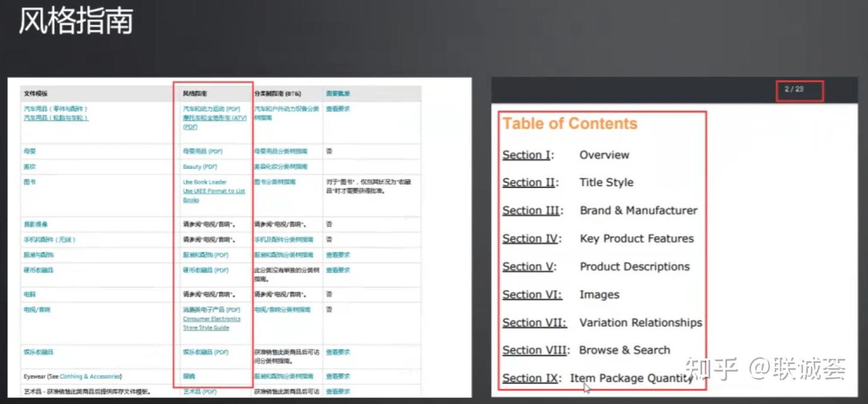The image size is (868, 404).
Task: Click the 母婴 file template link
Action: 30,151
